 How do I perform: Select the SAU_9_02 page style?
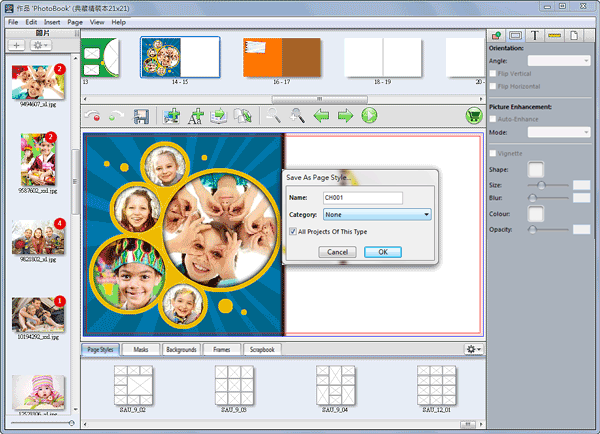[x=133, y=385]
